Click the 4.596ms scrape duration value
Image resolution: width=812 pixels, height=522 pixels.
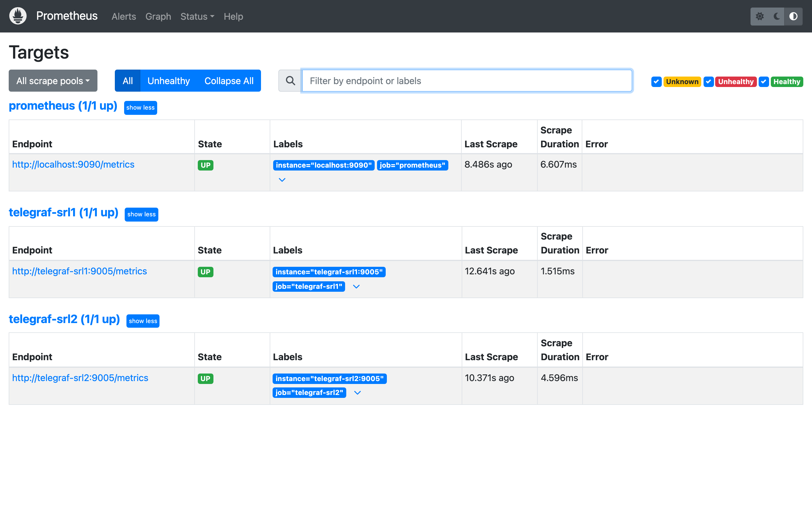click(559, 378)
